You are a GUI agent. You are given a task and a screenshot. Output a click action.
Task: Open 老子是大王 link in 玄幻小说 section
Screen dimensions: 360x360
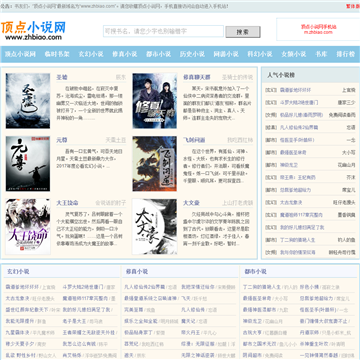click(74, 321)
